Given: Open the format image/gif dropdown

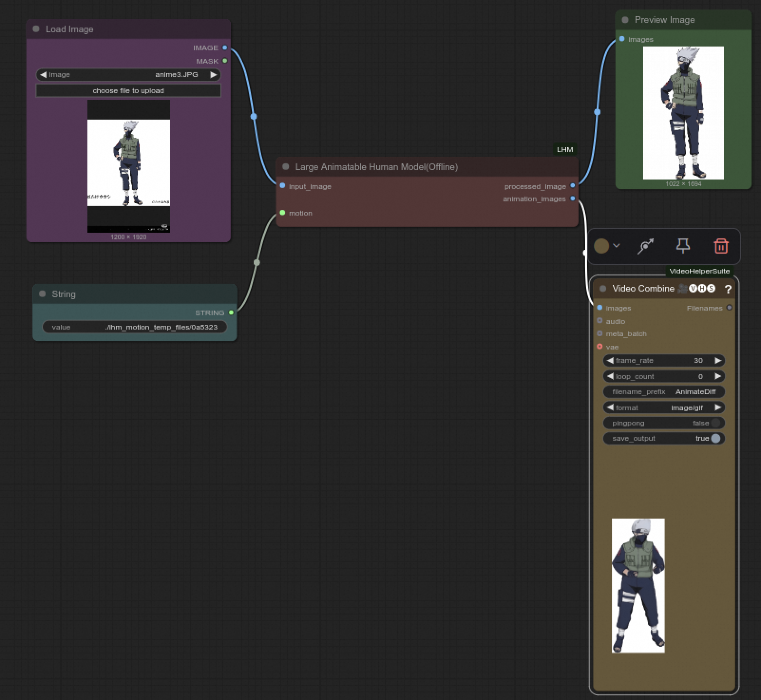Looking at the screenshot, I should 664,407.
